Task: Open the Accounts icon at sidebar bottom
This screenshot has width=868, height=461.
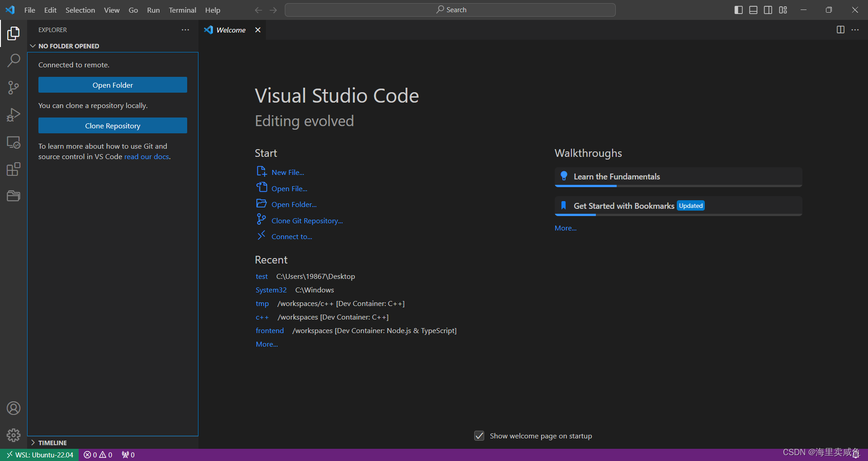Action: 14,408
